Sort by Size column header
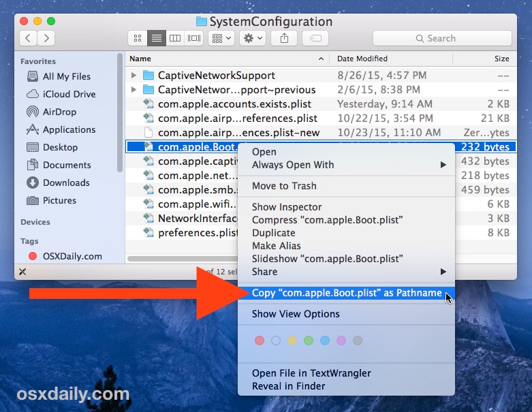Image resolution: width=532 pixels, height=412 pixels. (485, 59)
